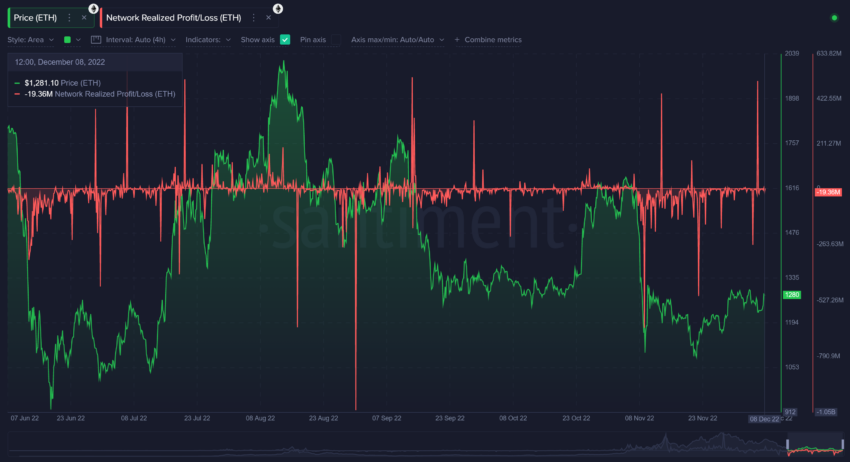Open Network Realized Profit/Loss options menu
850x462 pixels.
(253, 18)
